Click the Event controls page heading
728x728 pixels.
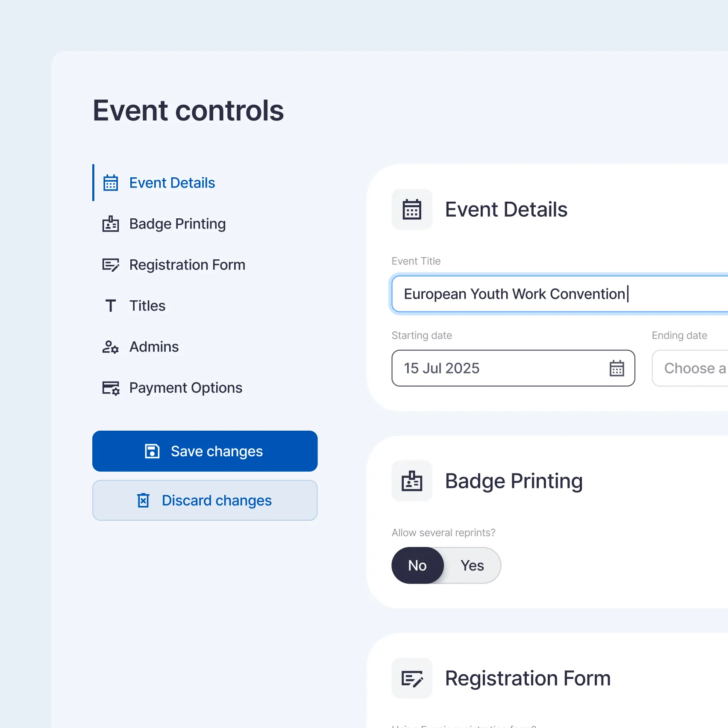tap(188, 110)
